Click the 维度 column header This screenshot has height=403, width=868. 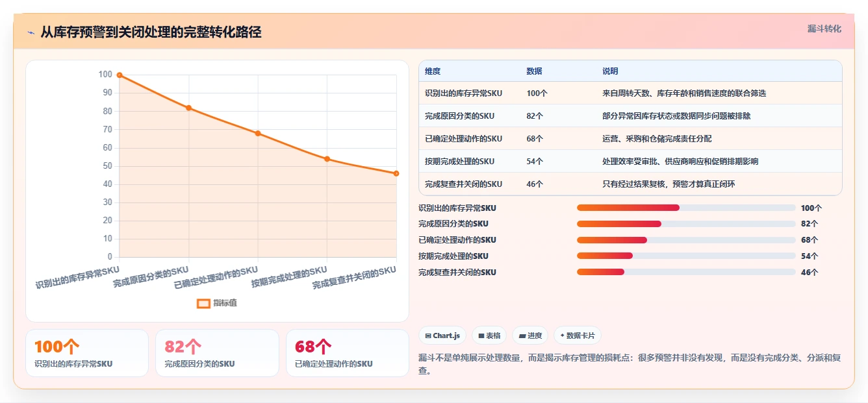[433, 71]
